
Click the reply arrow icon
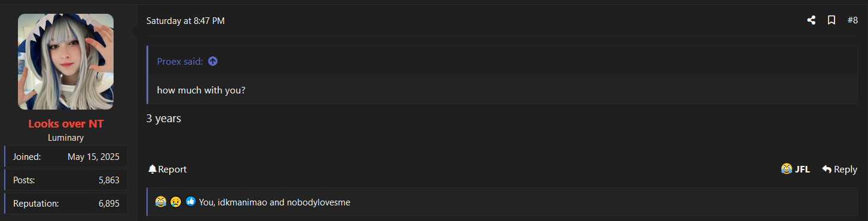point(827,169)
